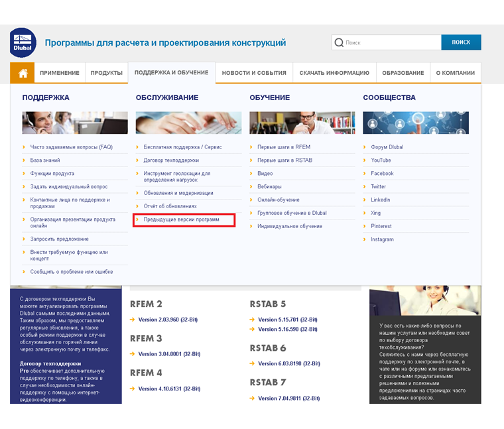Open НОВОСТИ И СОБЫТИЯ menu
Image resolution: width=504 pixels, height=429 pixels.
(254, 73)
